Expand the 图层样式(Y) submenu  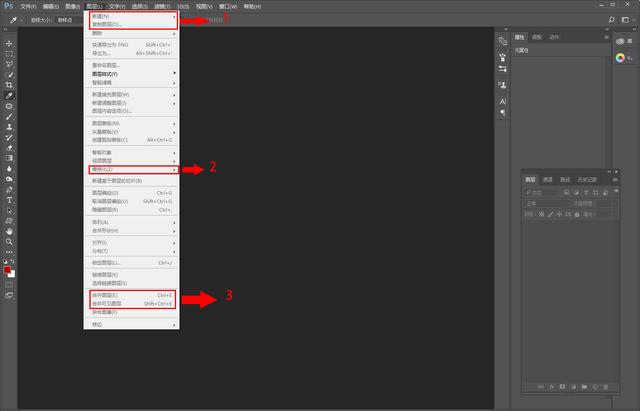131,74
